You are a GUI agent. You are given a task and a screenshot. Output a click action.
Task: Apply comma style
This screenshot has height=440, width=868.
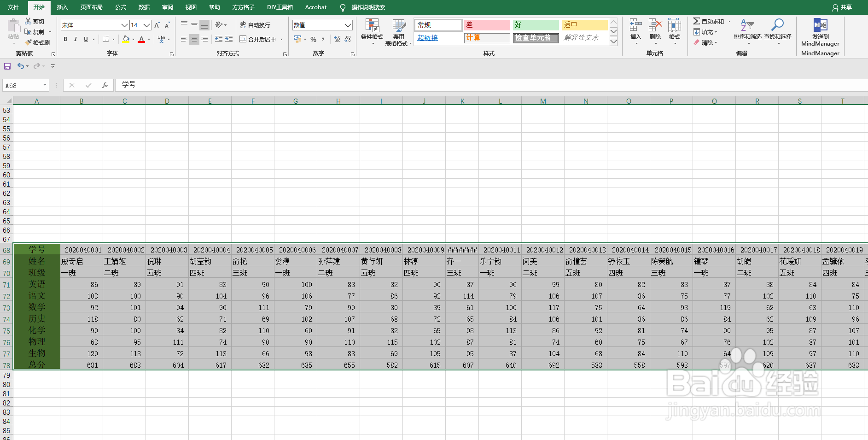coord(323,39)
